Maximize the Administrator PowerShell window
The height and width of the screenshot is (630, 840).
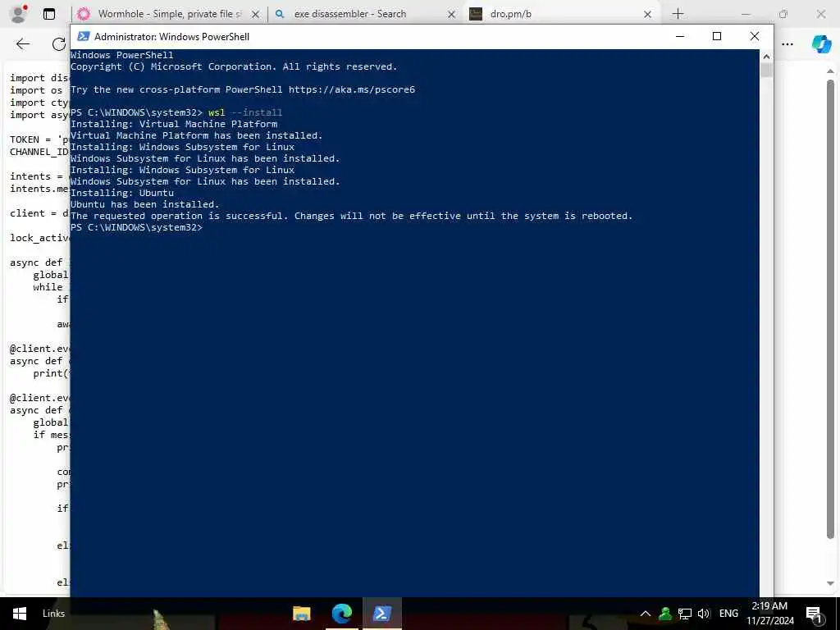(x=717, y=36)
